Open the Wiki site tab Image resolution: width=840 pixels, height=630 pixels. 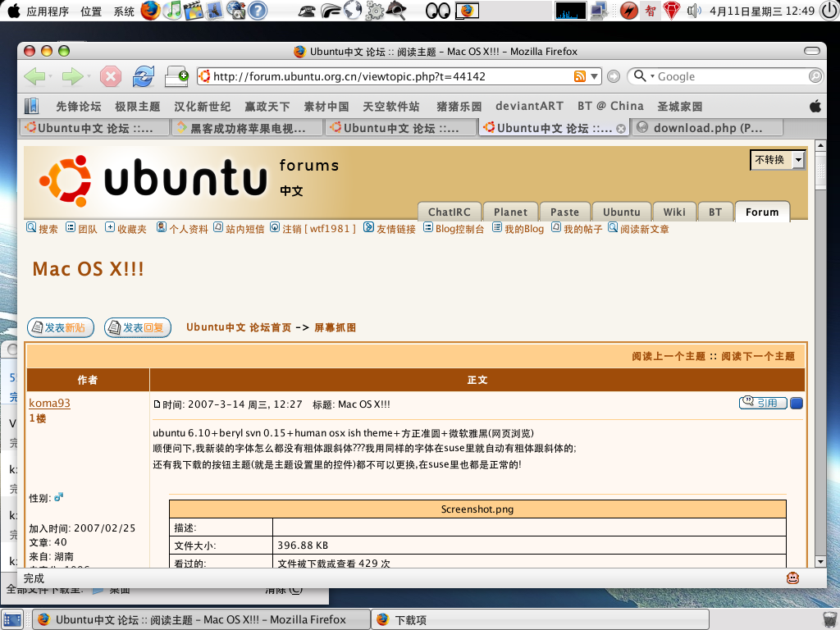point(674,212)
